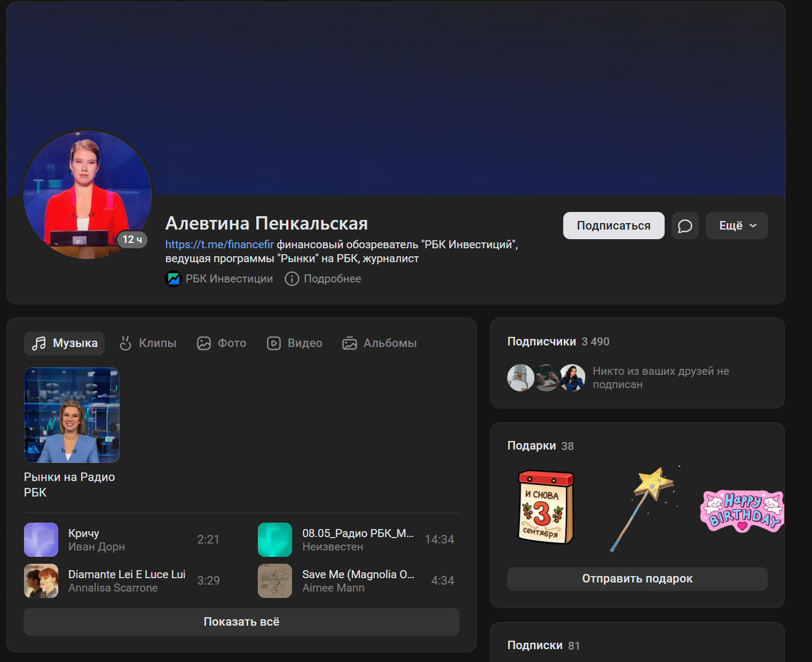
Task: Open the magic wand star gift
Action: (644, 508)
